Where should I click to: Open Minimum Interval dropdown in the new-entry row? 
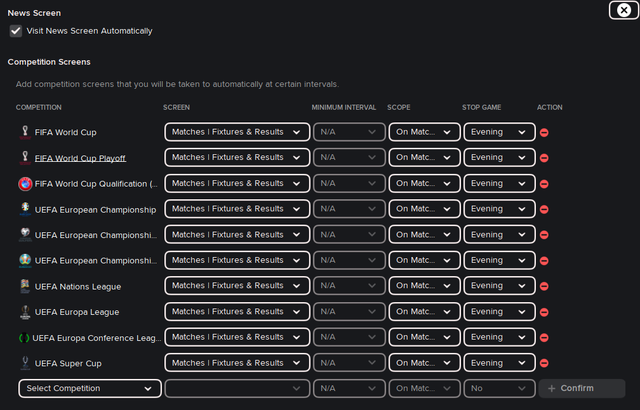(x=349, y=388)
